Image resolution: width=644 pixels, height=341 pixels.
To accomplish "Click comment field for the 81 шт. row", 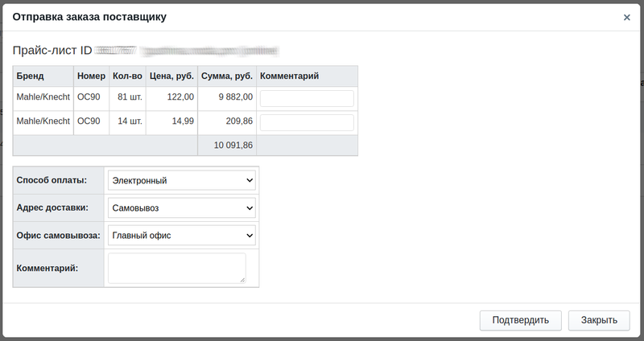I will click(307, 98).
